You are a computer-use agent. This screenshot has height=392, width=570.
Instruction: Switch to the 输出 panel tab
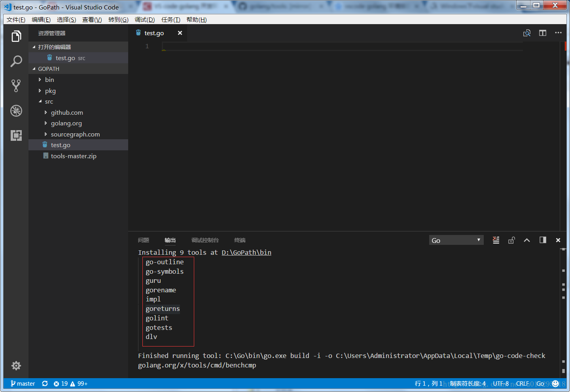tap(170, 240)
